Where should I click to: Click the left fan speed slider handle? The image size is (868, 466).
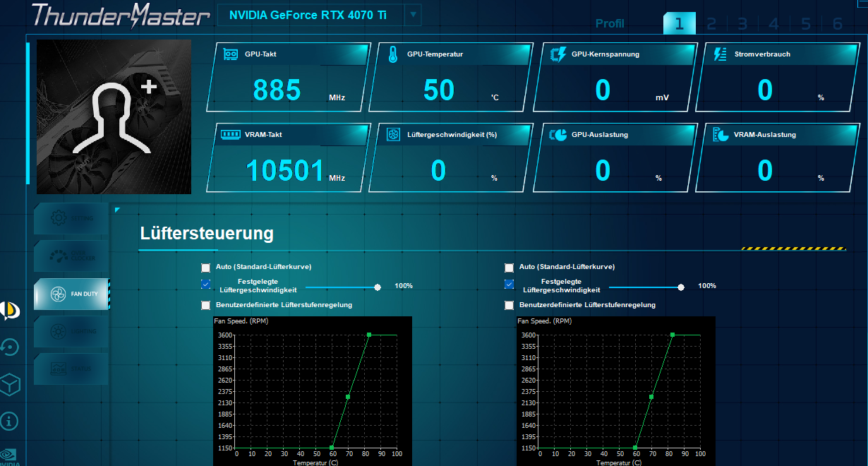point(378,287)
